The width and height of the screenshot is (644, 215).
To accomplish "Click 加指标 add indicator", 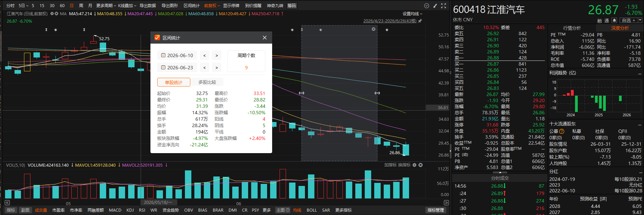I will point(390,165).
